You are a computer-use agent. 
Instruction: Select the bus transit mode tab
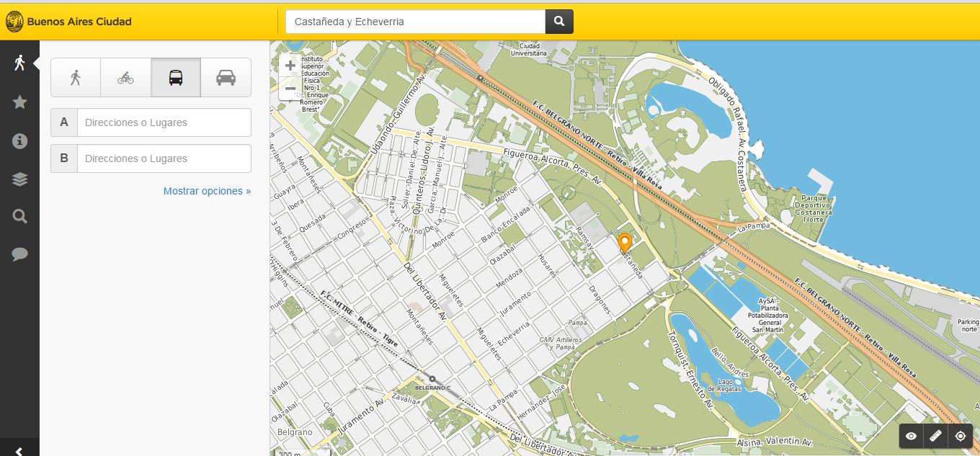176,78
